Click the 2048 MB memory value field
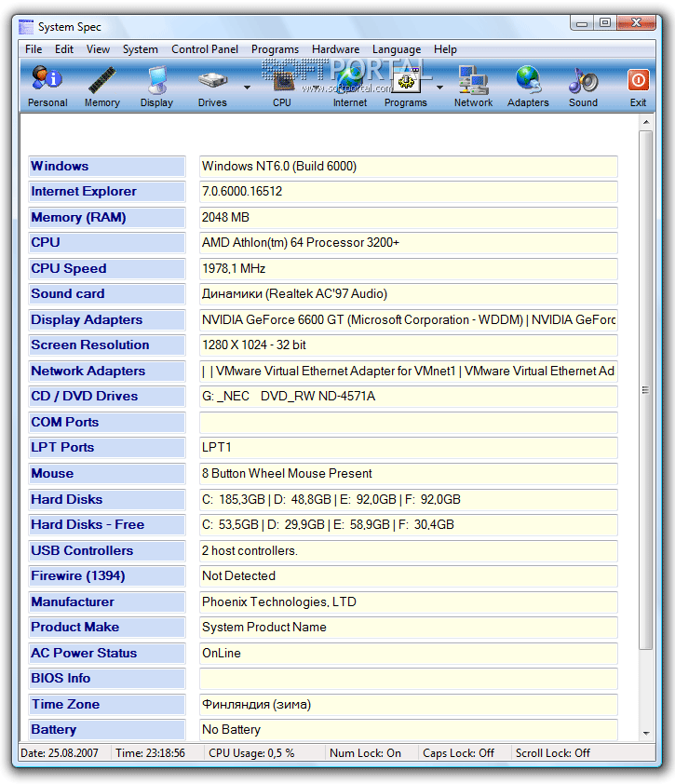675x784 pixels. (409, 218)
